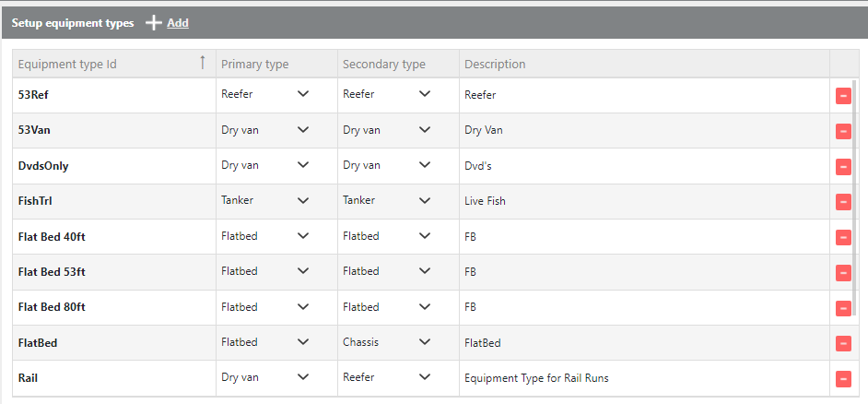Delete the DvdsOnly equipment type
868x404 pixels.
[x=843, y=166]
